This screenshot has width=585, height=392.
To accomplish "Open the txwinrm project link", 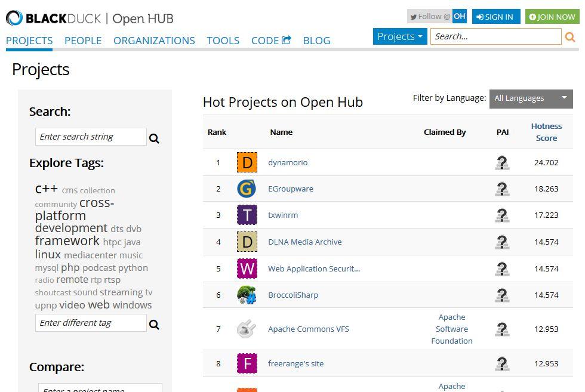I will point(283,215).
